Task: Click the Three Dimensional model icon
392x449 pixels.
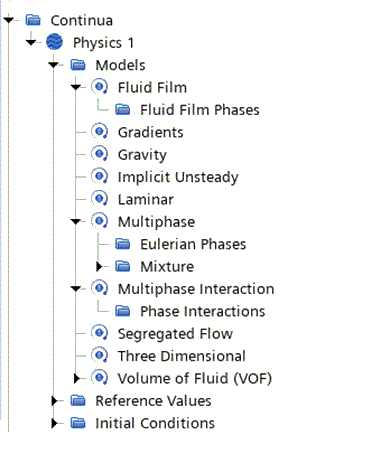Action: [x=99, y=356]
